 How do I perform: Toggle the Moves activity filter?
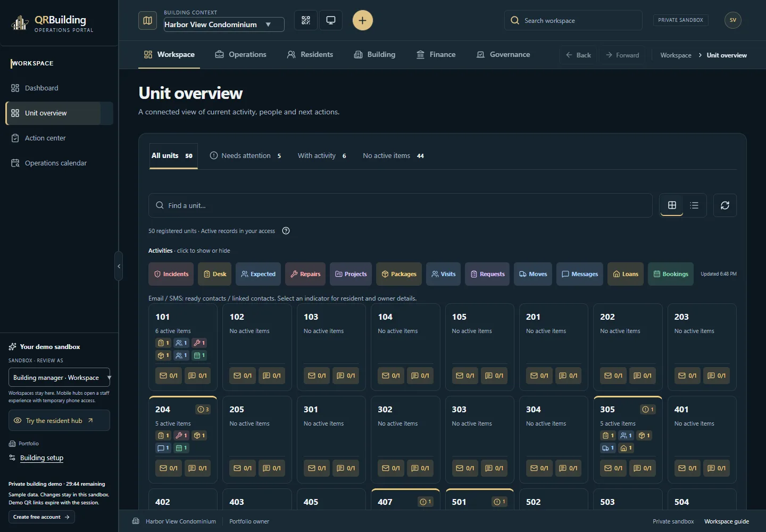point(533,274)
